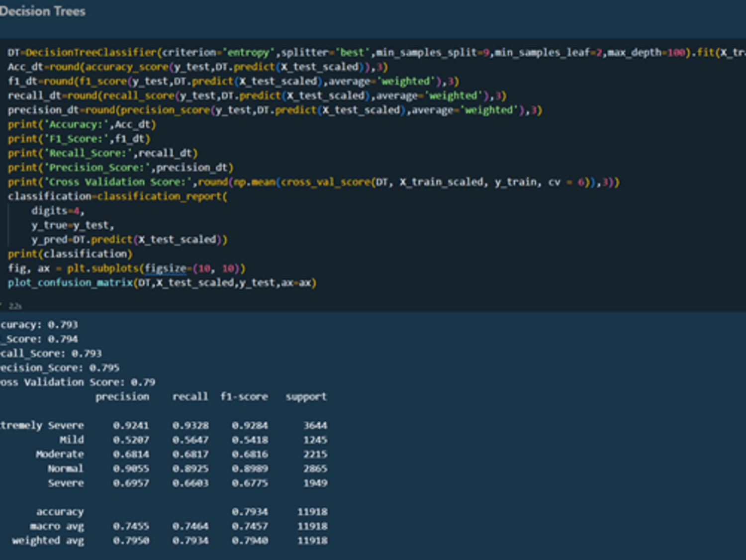Click the 'Moderate' row label
Viewport: 746px width, 560px height.
coord(60,455)
